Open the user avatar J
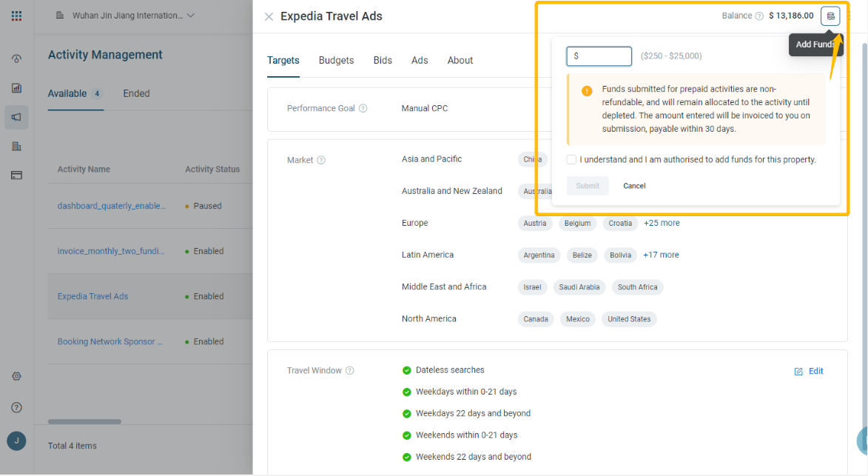The width and height of the screenshot is (868, 476). click(x=16, y=441)
